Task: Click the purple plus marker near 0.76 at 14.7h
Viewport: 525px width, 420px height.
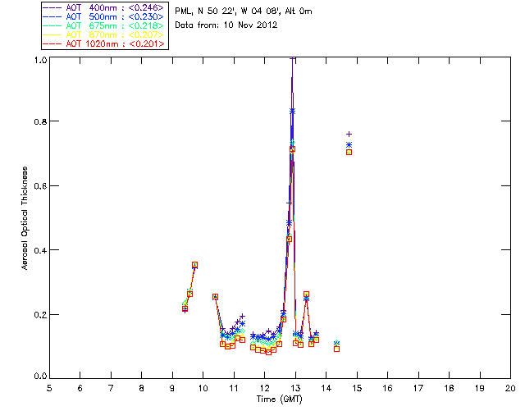Action: (x=349, y=134)
